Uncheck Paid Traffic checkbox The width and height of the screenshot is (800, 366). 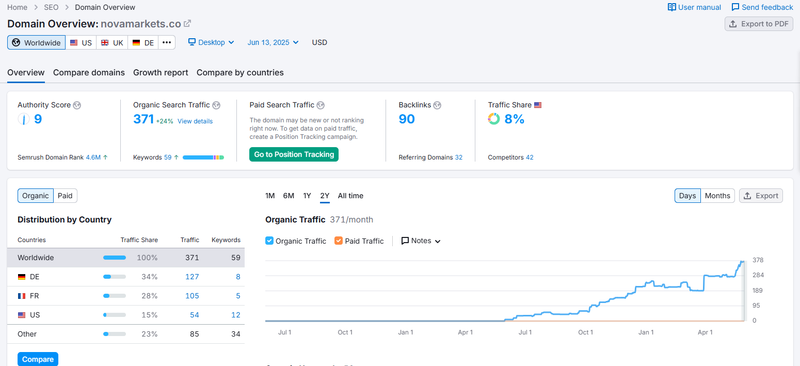coord(339,241)
